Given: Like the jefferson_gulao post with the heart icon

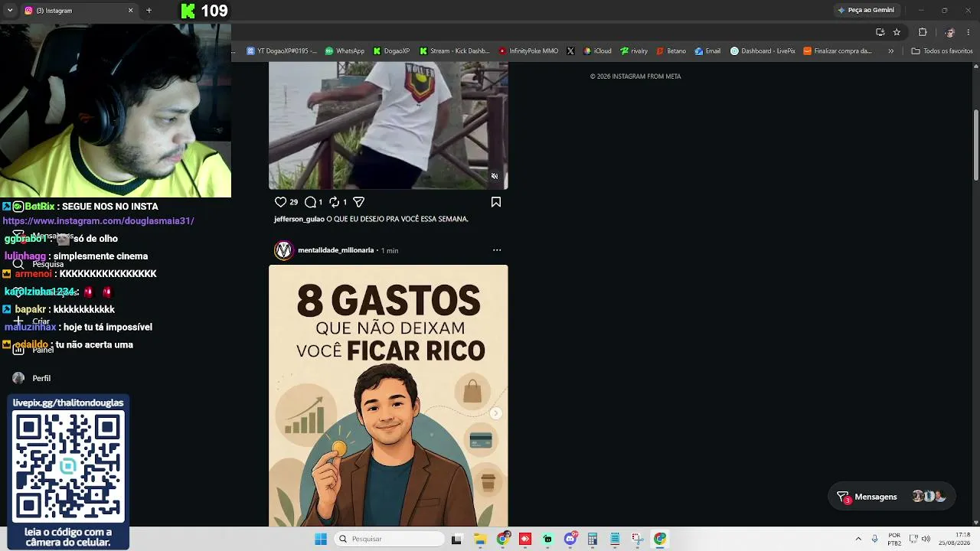Looking at the screenshot, I should point(280,202).
